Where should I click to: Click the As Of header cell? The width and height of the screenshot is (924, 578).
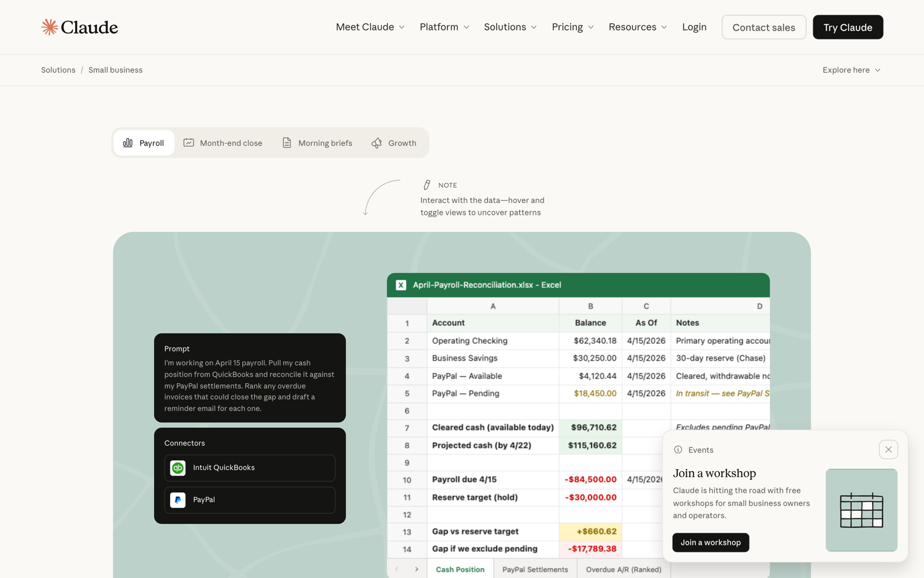tap(646, 323)
